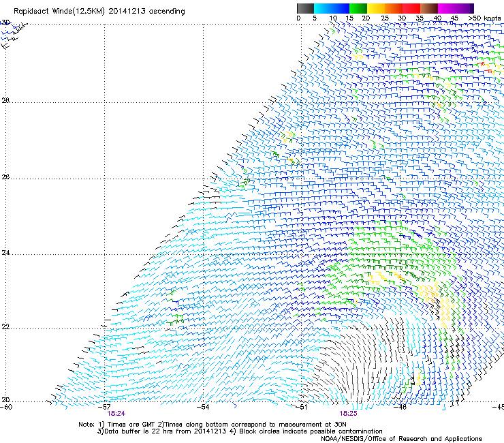
Task: Pick the red 30–35 knots legend swatch
Action: click(411, 8)
